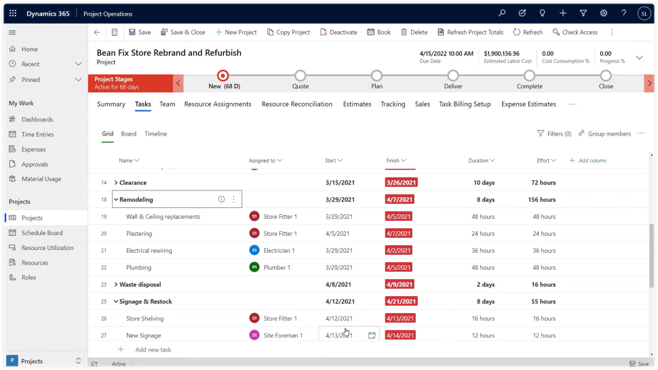Switch to Resource Assignments tab
Image resolution: width=658 pixels, height=370 pixels.
(217, 104)
